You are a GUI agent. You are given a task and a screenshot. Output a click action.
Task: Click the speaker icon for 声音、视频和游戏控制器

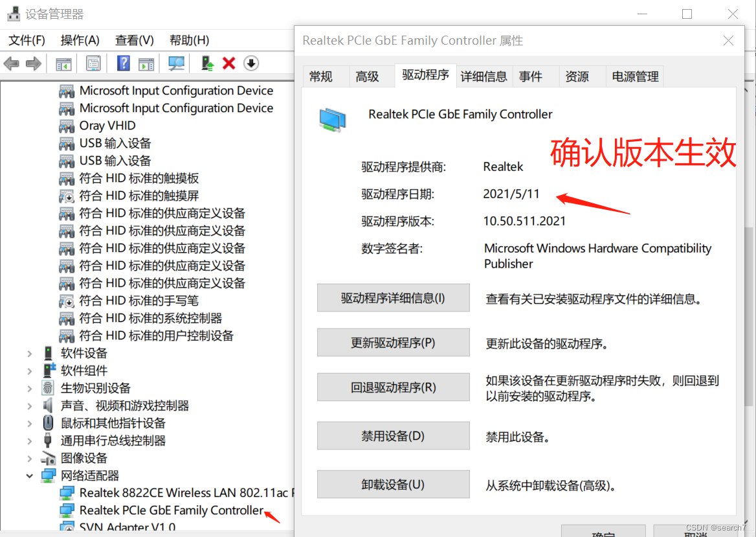coord(48,406)
